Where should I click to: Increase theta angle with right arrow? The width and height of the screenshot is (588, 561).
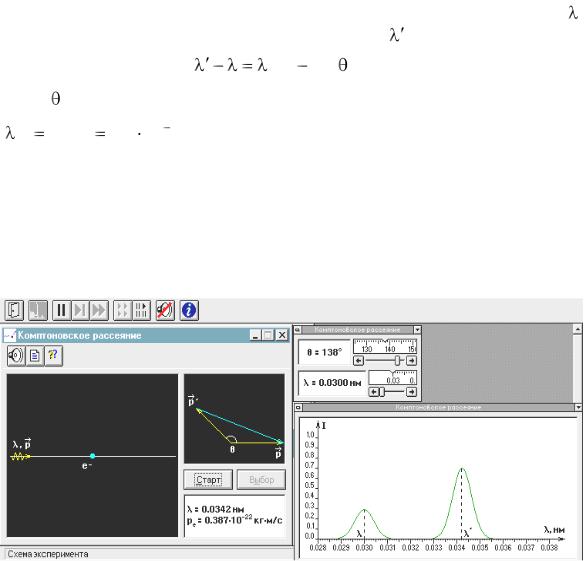coord(411,361)
